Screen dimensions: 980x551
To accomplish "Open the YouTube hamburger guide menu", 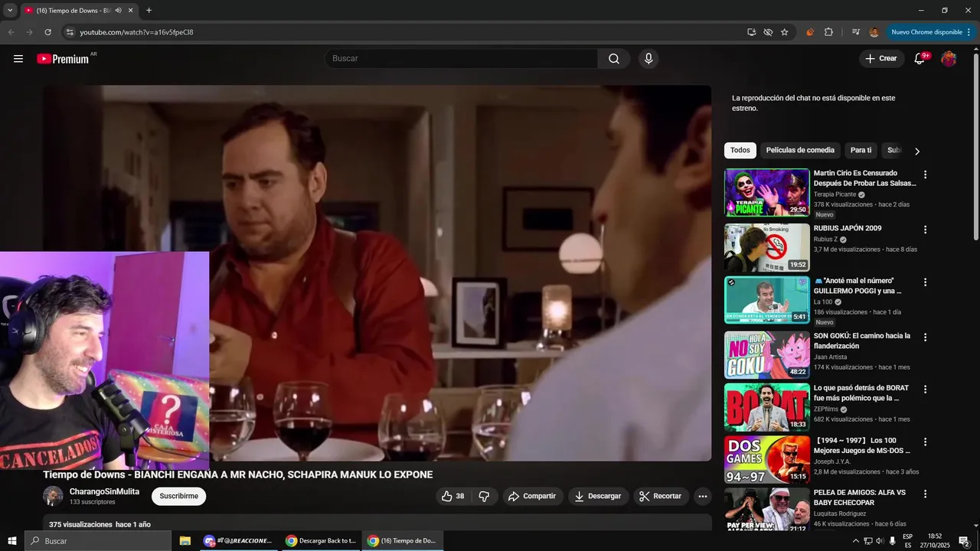I will pyautogui.click(x=18, y=59).
